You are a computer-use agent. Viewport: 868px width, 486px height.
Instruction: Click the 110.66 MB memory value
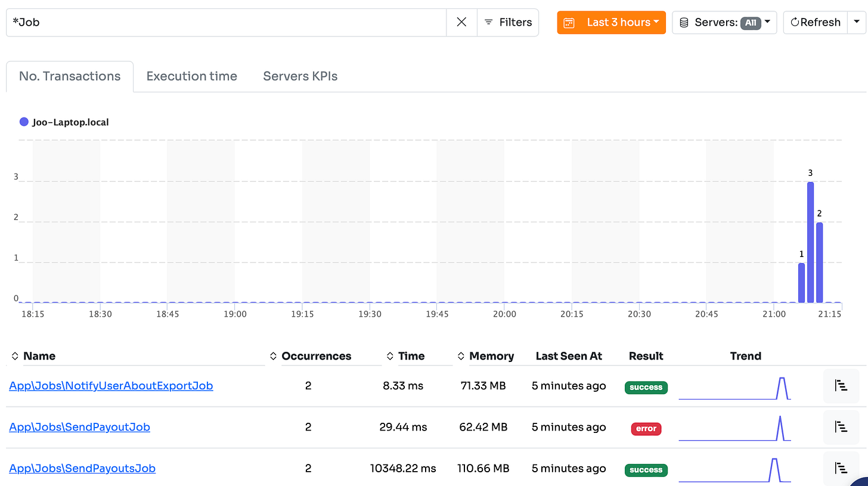tap(483, 468)
